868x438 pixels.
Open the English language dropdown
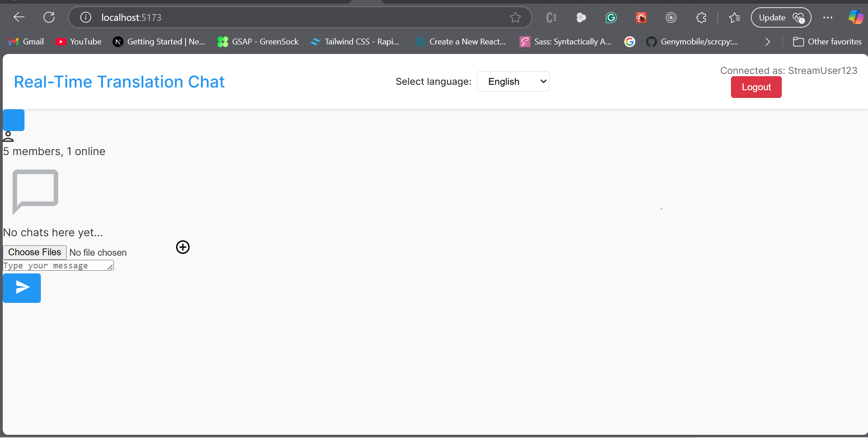click(x=513, y=82)
